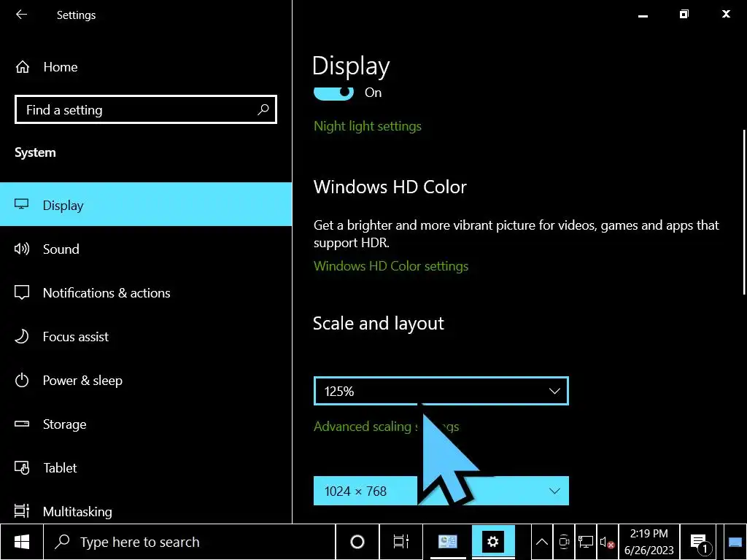Minimize the Settings window

click(x=643, y=15)
